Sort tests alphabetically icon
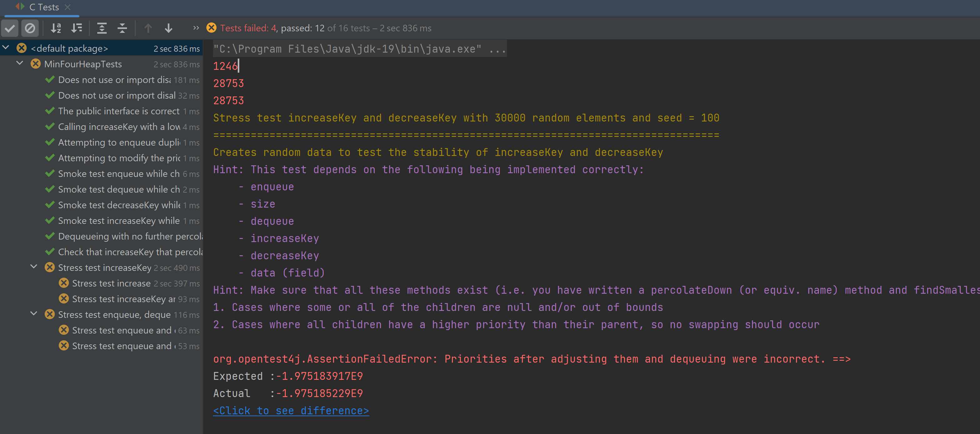Viewport: 980px width, 434px height. point(56,28)
